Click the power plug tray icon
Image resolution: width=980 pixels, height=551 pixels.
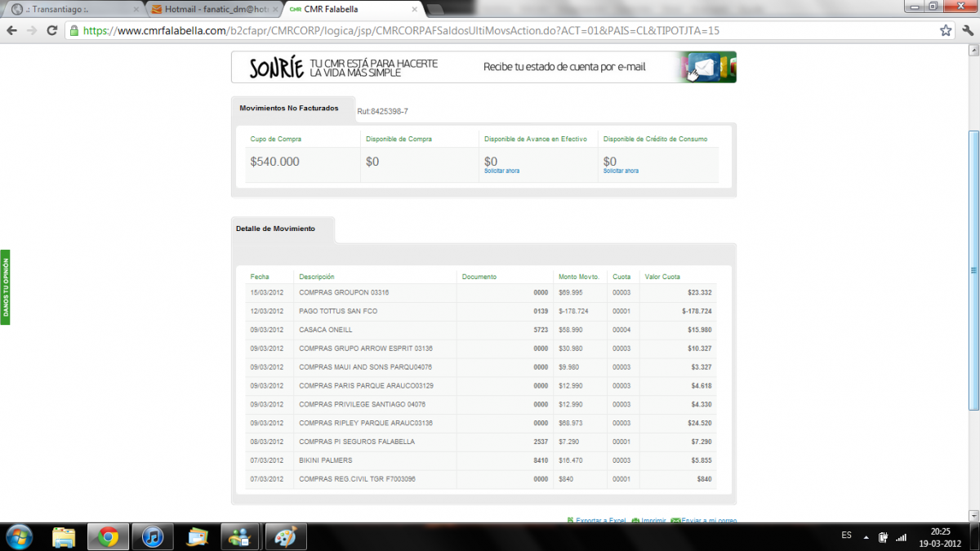click(x=883, y=537)
